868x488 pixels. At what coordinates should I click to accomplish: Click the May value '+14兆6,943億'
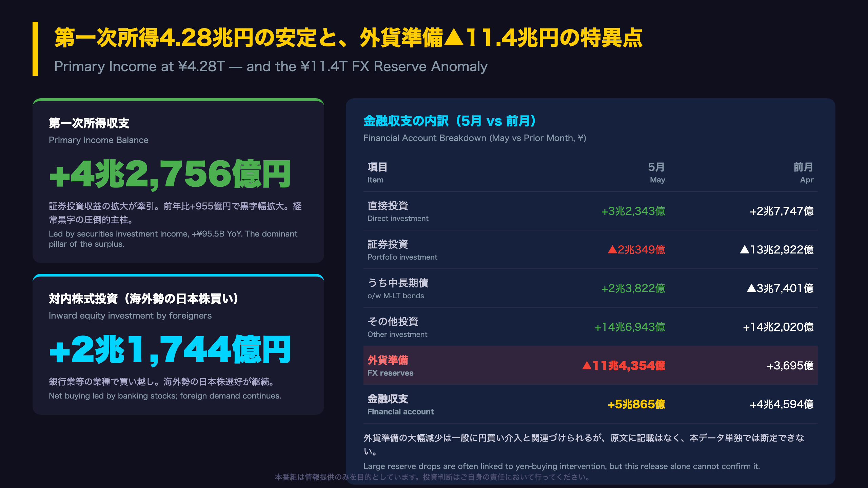click(630, 327)
